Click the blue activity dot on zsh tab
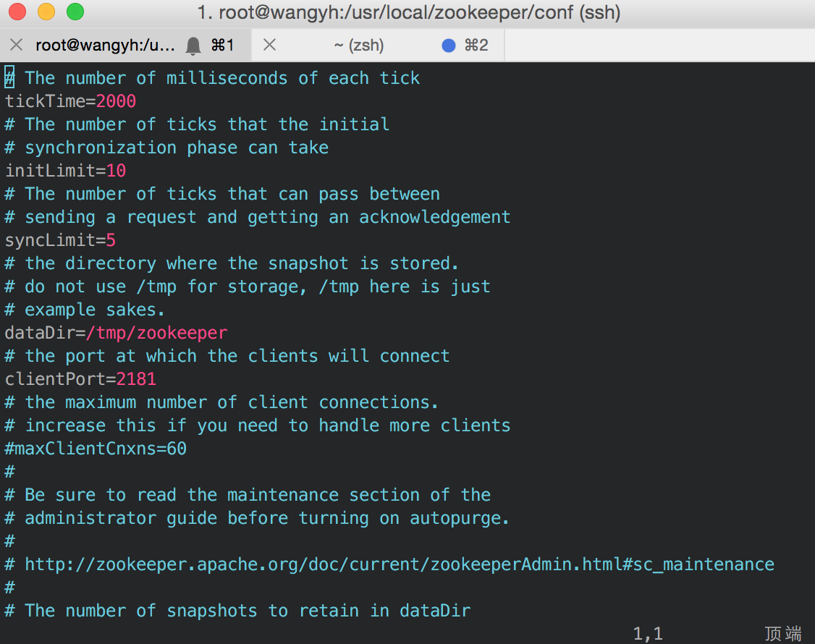Viewport: 815px width, 644px height. coord(448,46)
